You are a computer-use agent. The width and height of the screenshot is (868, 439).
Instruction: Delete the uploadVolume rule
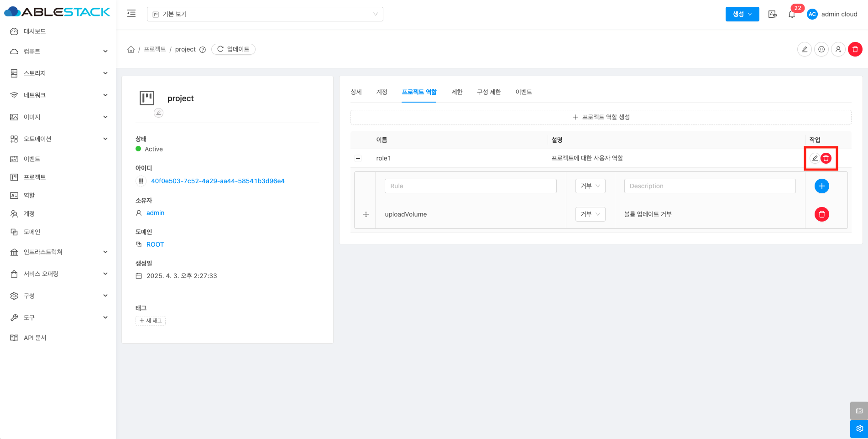tap(821, 214)
